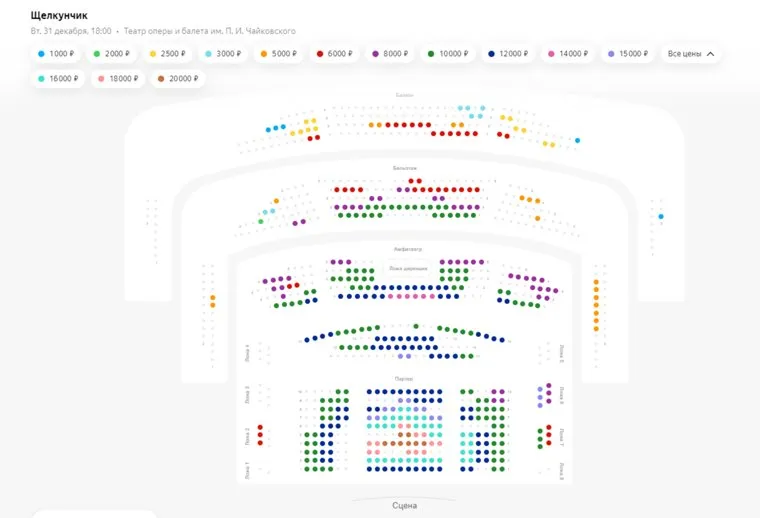Pick the 12000 ₽ price filter
The image size is (760, 518).
click(x=510, y=53)
